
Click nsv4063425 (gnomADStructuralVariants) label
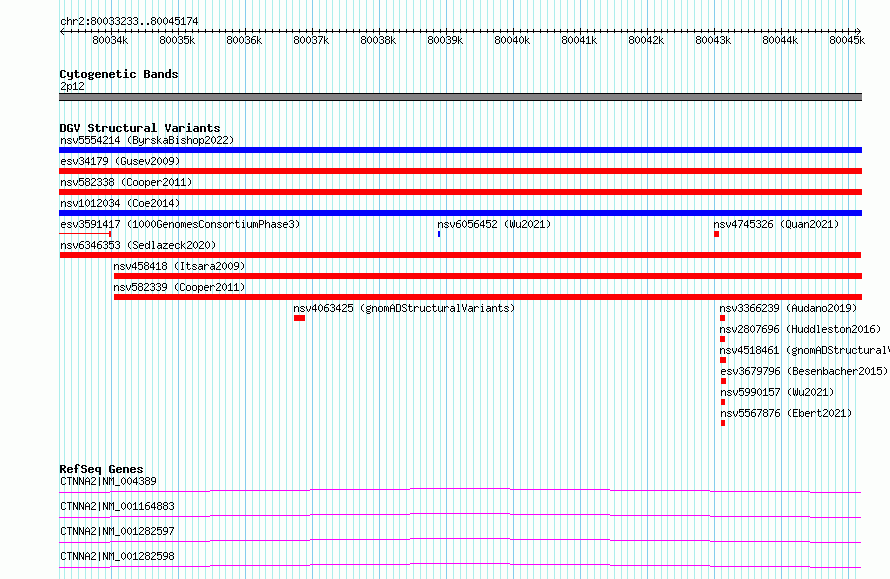(404, 308)
